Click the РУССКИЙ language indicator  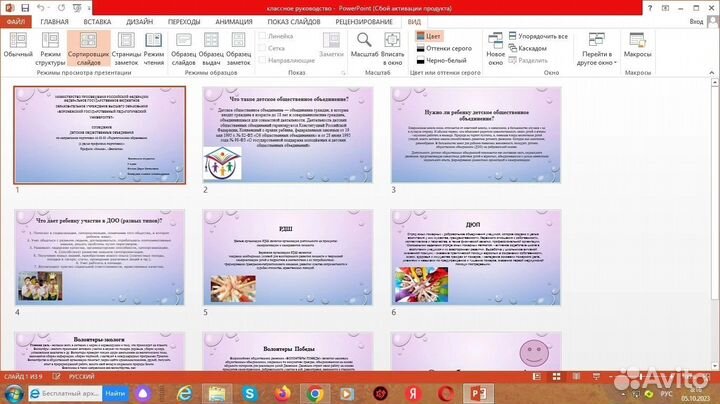click(81, 376)
